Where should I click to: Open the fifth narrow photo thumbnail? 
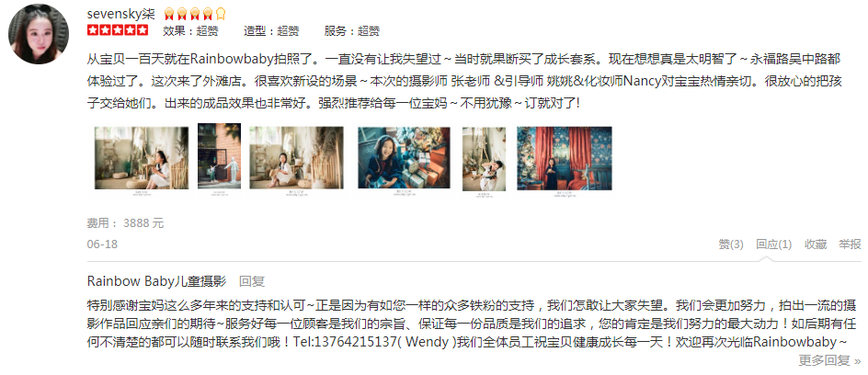point(485,160)
